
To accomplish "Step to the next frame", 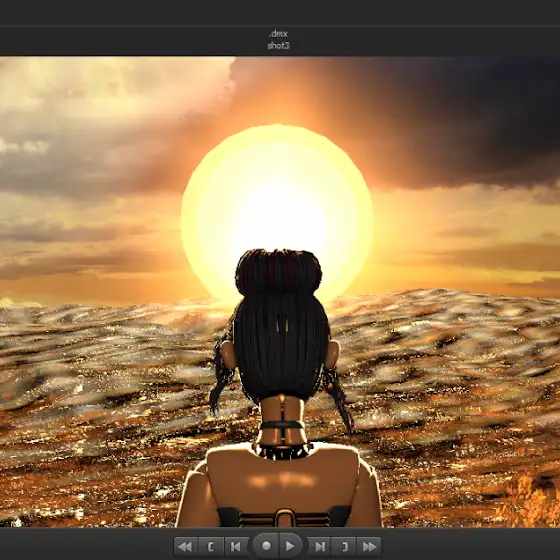I will click(x=320, y=546).
